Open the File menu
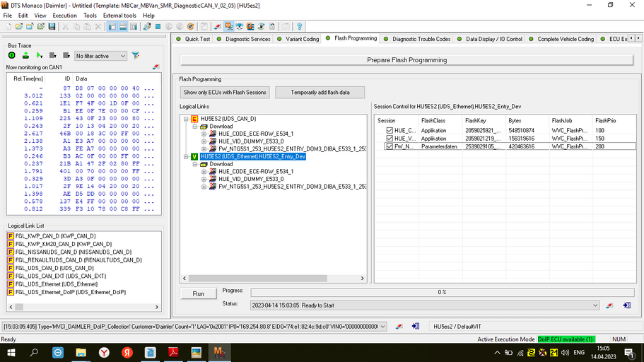The image size is (644, 362). [x=7, y=16]
